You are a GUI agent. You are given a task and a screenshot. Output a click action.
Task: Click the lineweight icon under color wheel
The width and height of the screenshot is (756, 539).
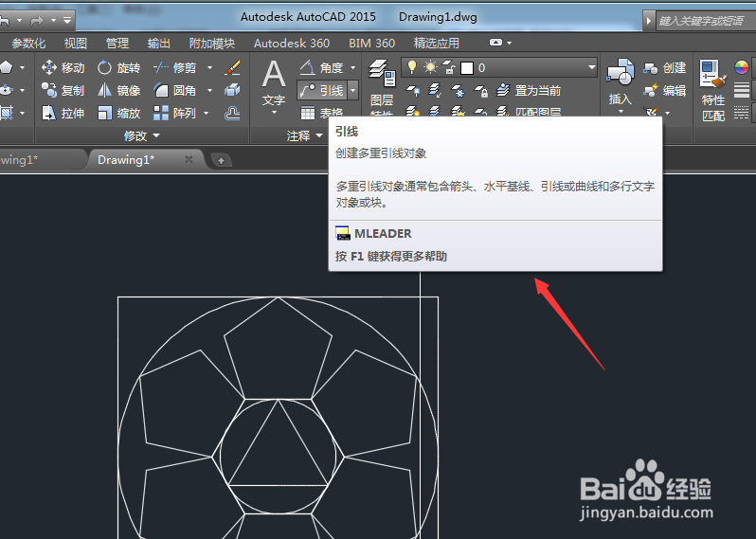[742, 90]
